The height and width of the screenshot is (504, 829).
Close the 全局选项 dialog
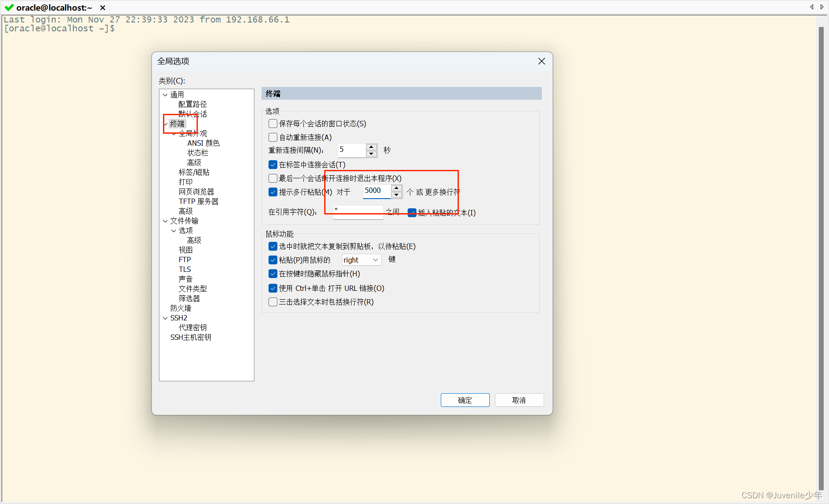[x=541, y=61]
